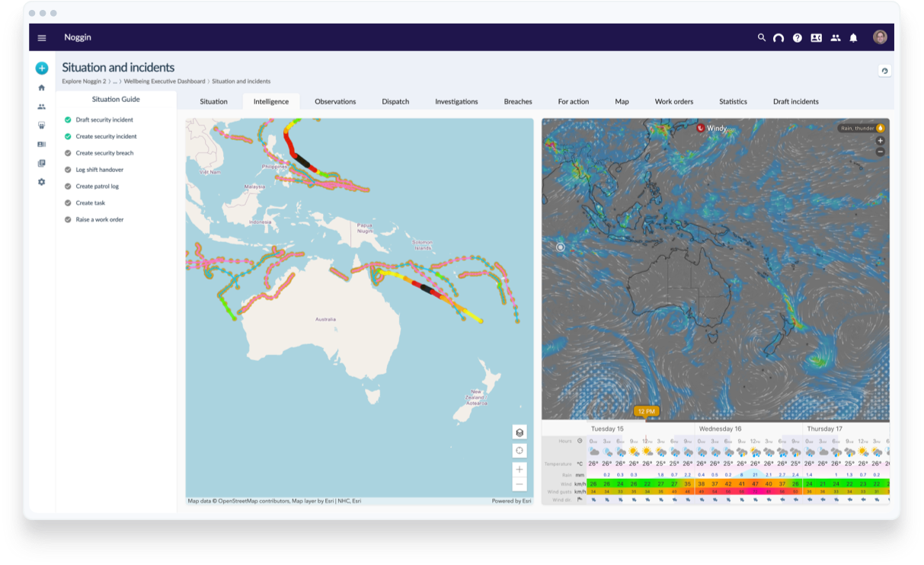The width and height of the screenshot is (924, 565).
Task: Switch to the Observations tab
Action: click(335, 101)
